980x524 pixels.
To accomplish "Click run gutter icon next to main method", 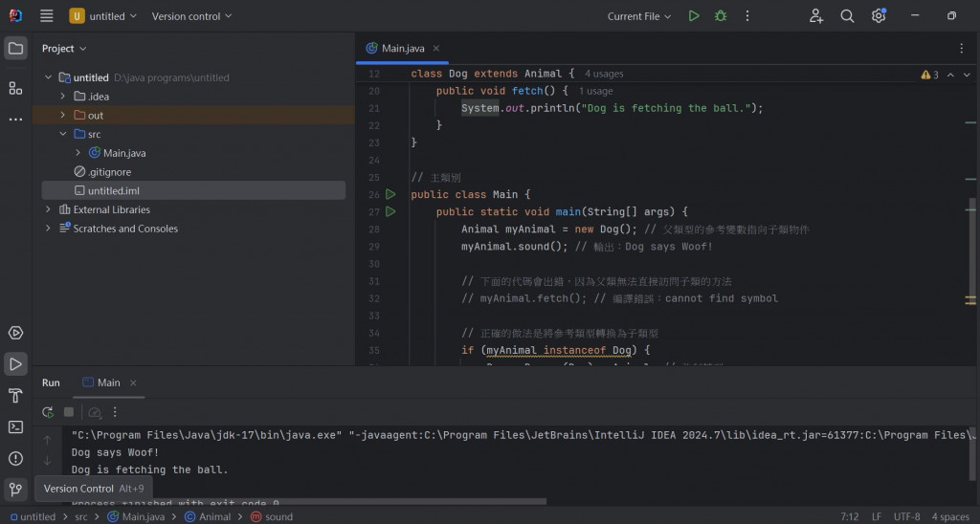I will coord(390,211).
